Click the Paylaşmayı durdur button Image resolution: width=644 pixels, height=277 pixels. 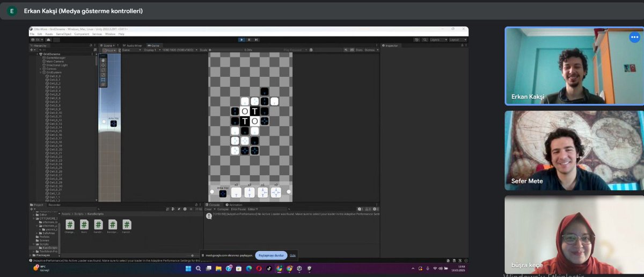271,255
